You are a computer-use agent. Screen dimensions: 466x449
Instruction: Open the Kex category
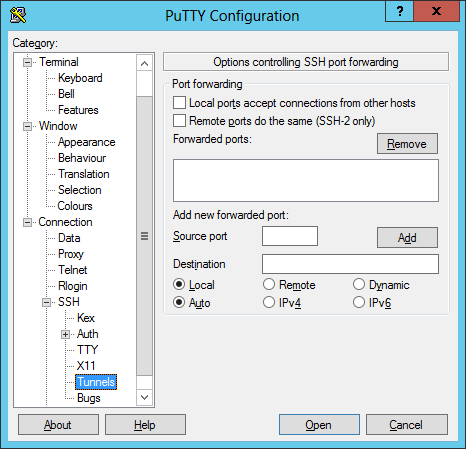pos(86,318)
